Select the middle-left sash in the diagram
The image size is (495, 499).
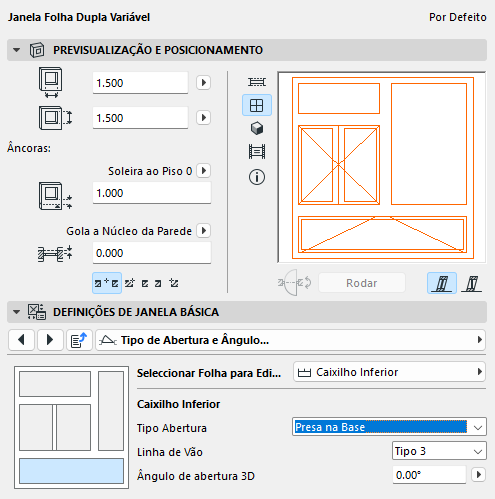[36, 428]
